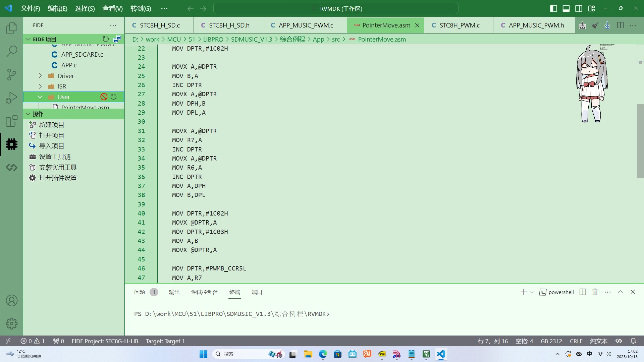Switch to STC8H_H_SD.c tab
Image resolution: width=644 pixels, height=362 pixels.
(x=159, y=25)
